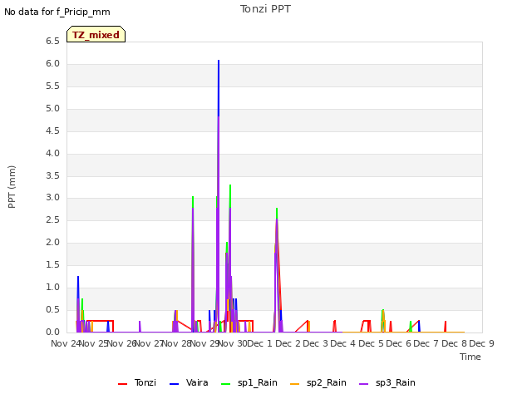Click the Dec 1 x-axis date label
Image resolution: width=532 pixels, height=399 pixels.
pyautogui.click(x=260, y=343)
